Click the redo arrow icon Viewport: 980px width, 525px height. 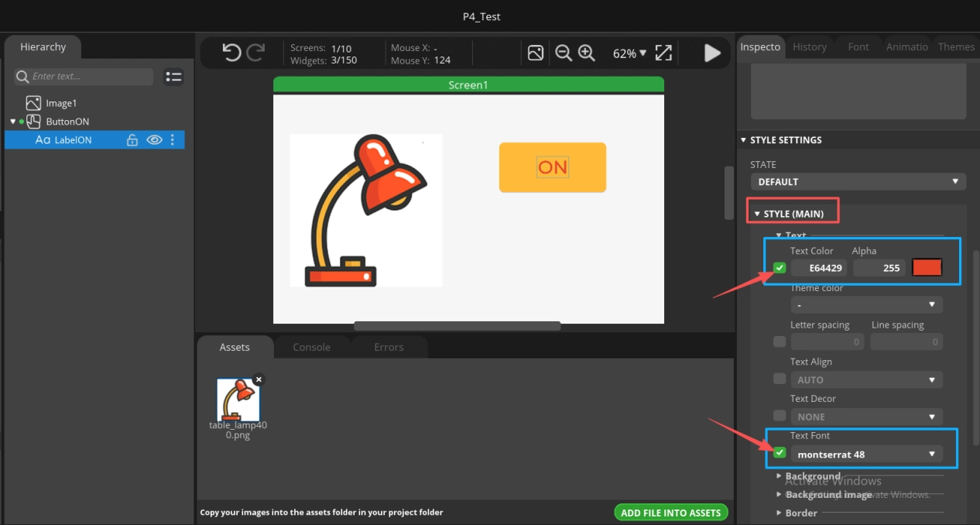point(255,53)
